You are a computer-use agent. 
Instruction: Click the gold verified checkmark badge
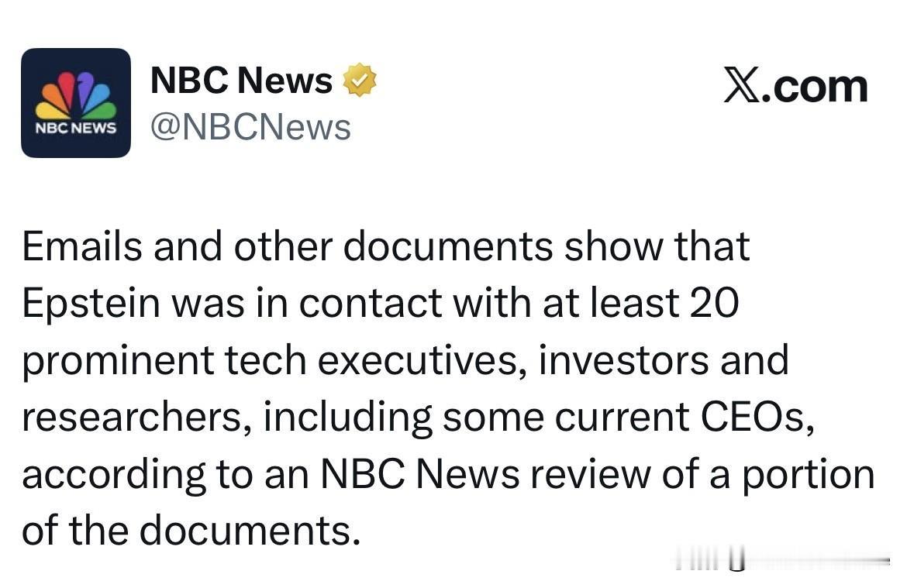(359, 81)
